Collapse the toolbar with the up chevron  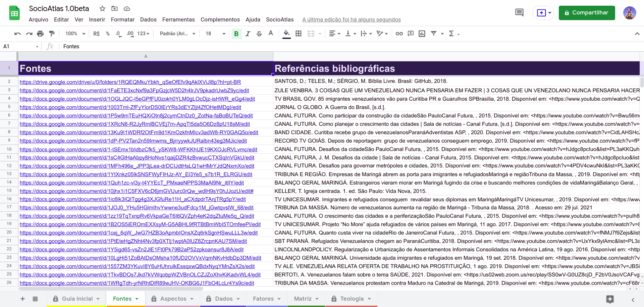[637, 34]
